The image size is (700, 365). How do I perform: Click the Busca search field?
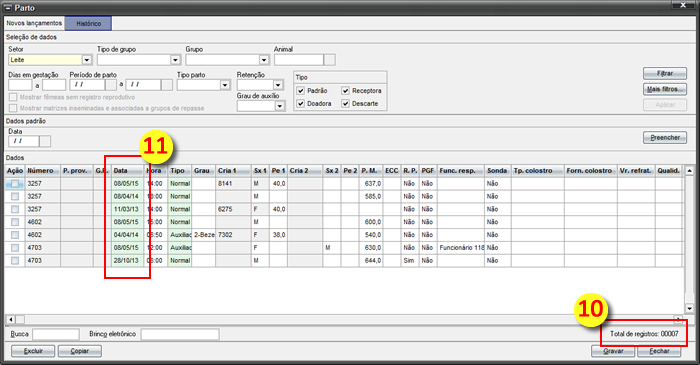(56, 334)
